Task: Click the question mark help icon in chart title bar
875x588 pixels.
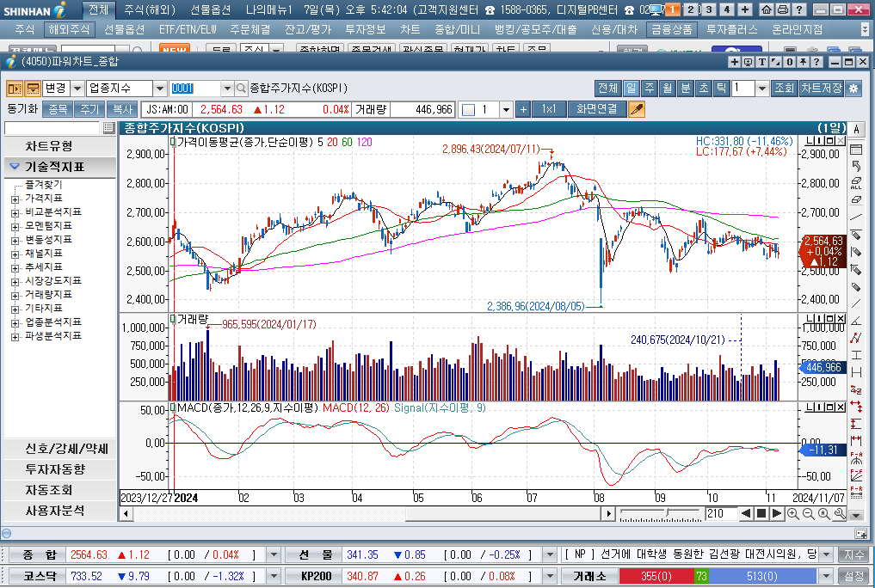Action: [x=816, y=62]
